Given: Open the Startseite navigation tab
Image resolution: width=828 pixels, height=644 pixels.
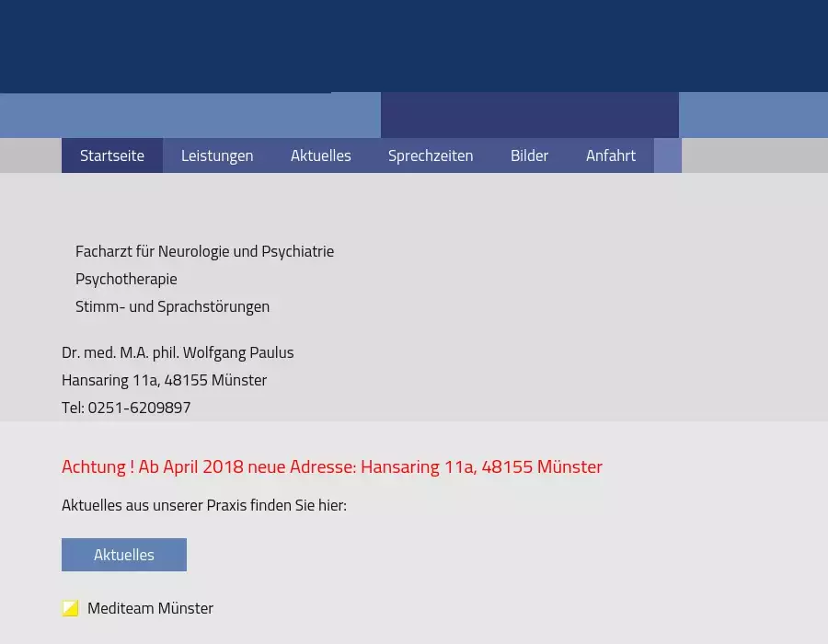Looking at the screenshot, I should click(x=112, y=155).
